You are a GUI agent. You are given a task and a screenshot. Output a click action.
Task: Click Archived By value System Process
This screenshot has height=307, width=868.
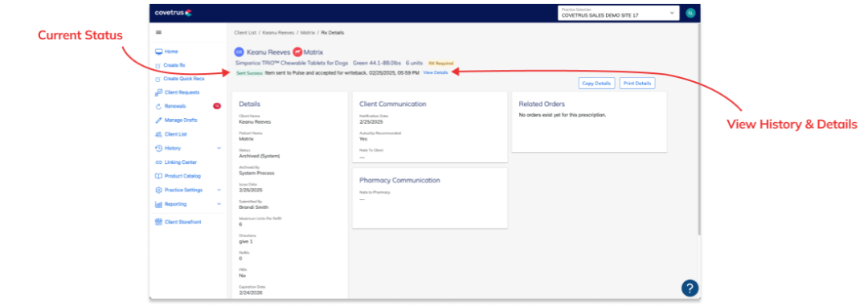click(x=256, y=173)
